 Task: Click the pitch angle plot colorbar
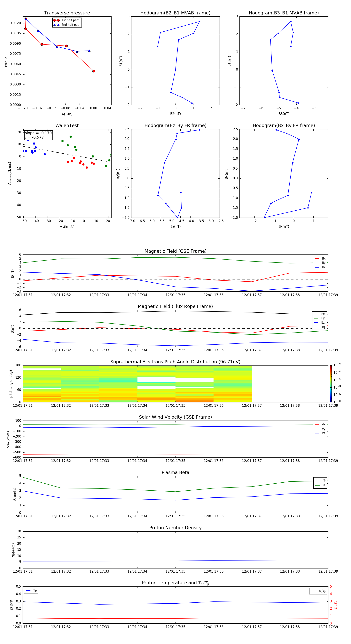point(331,384)
